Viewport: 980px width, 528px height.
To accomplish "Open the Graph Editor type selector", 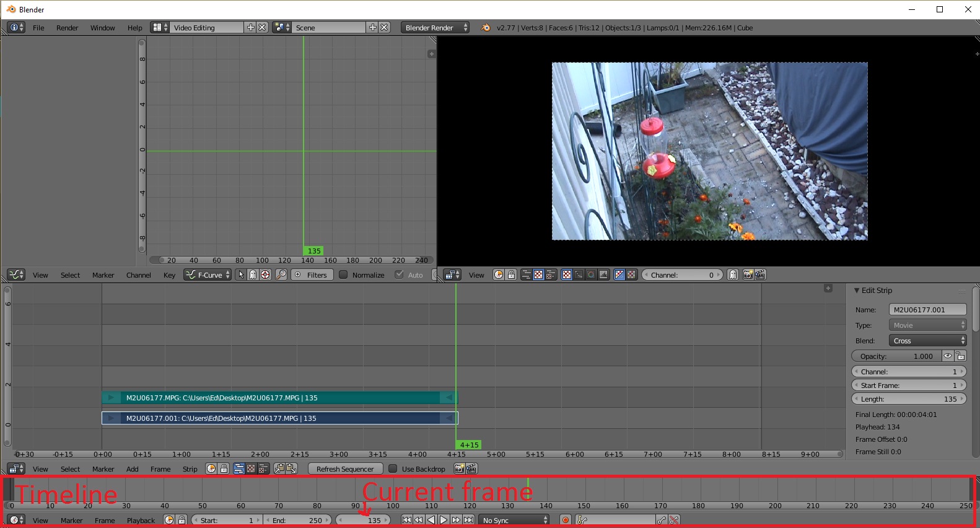I will [16, 275].
